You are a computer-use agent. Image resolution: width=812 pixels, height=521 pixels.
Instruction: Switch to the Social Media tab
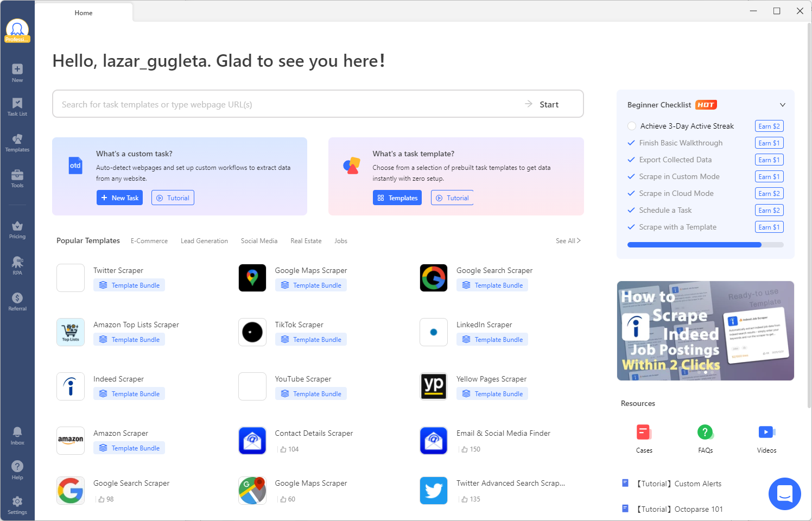click(x=259, y=241)
